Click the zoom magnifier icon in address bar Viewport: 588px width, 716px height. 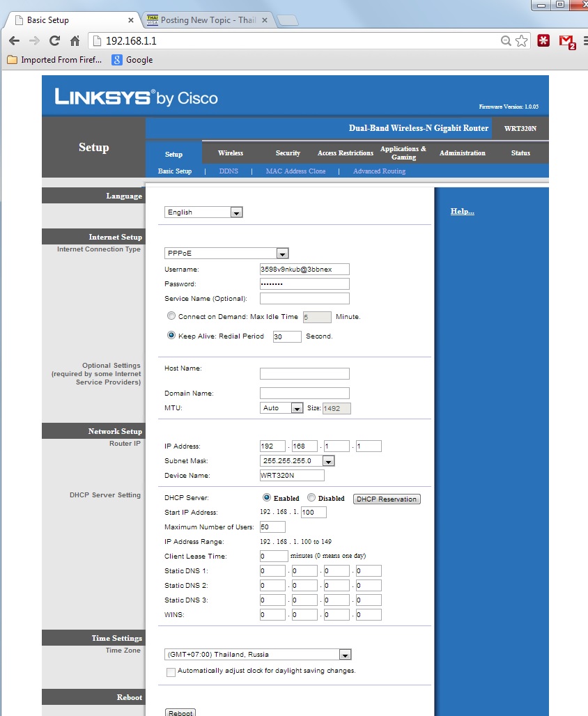click(x=506, y=40)
